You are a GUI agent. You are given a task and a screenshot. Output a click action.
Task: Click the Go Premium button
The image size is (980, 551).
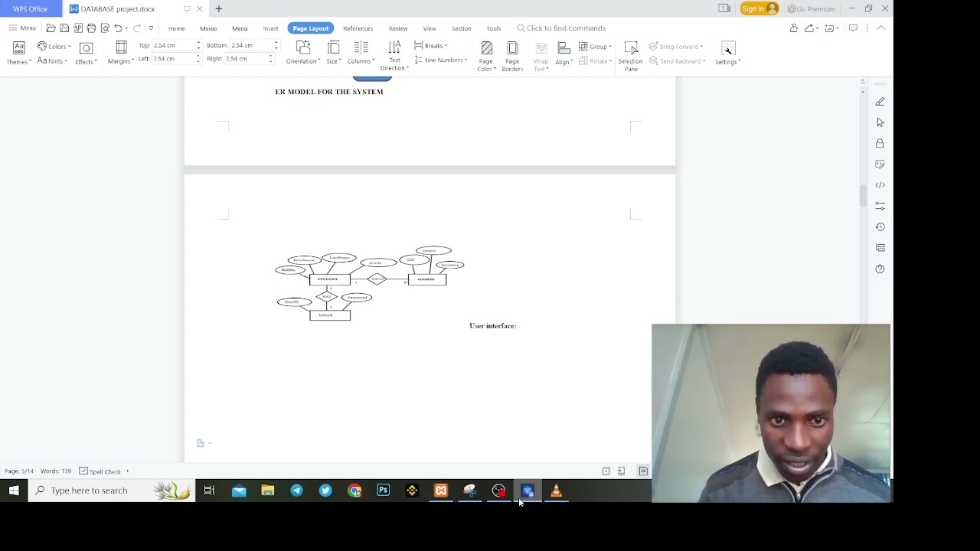click(811, 8)
